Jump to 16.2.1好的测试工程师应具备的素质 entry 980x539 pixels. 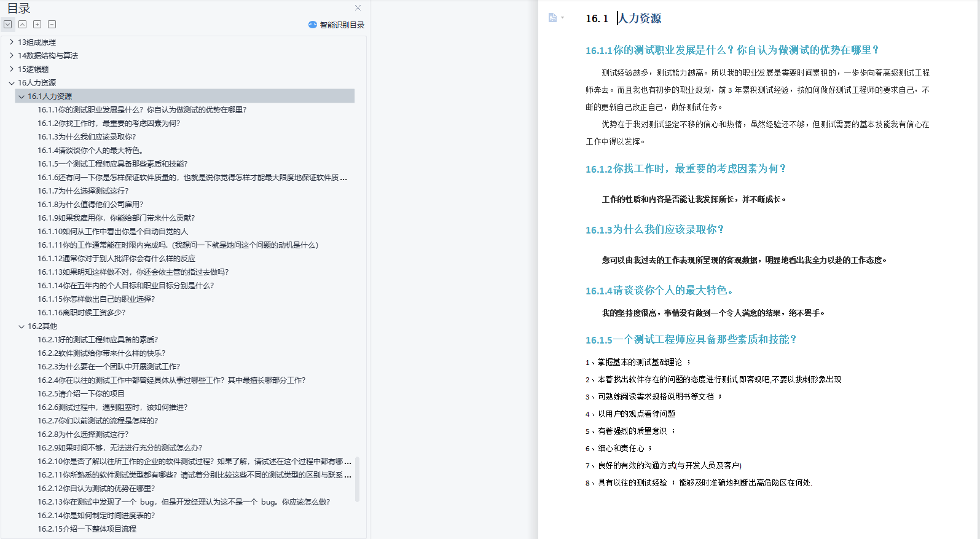point(98,340)
